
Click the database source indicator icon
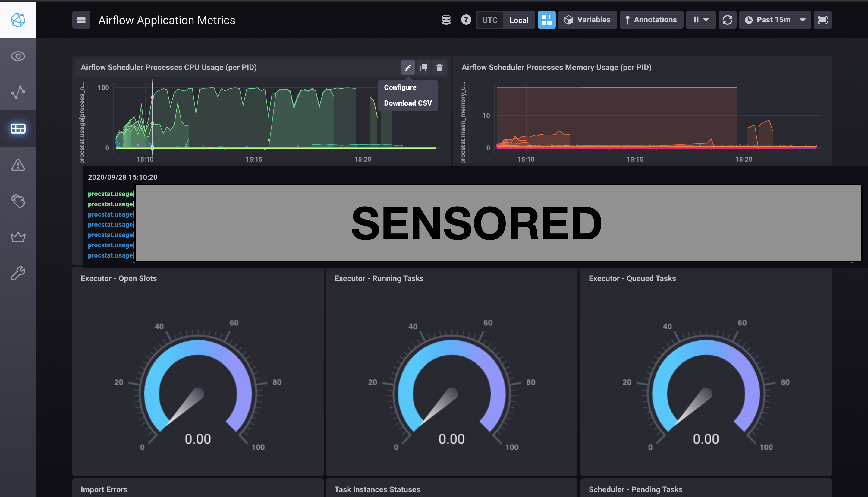(446, 20)
